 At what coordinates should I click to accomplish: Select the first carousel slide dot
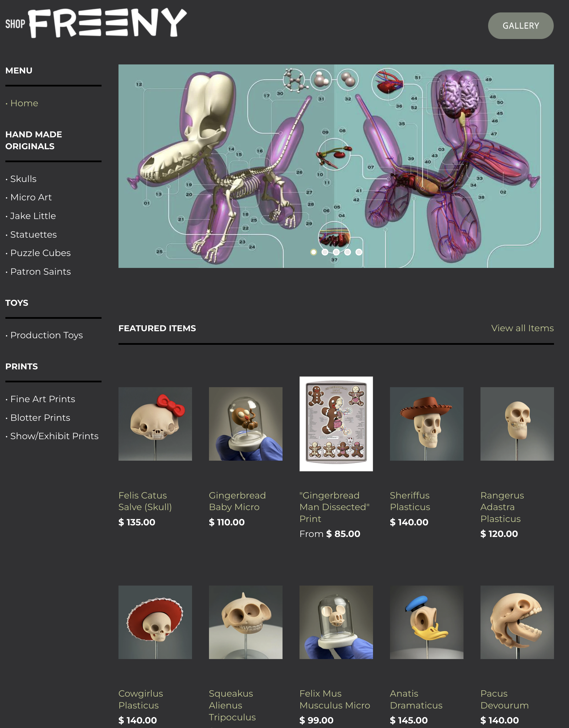click(314, 252)
